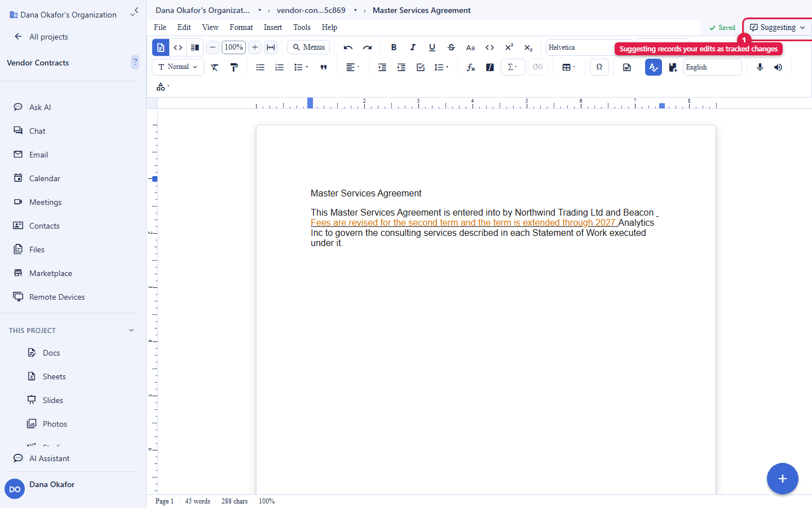The height and width of the screenshot is (508, 812).
Task: Insert a bulleted list
Action: [260, 67]
